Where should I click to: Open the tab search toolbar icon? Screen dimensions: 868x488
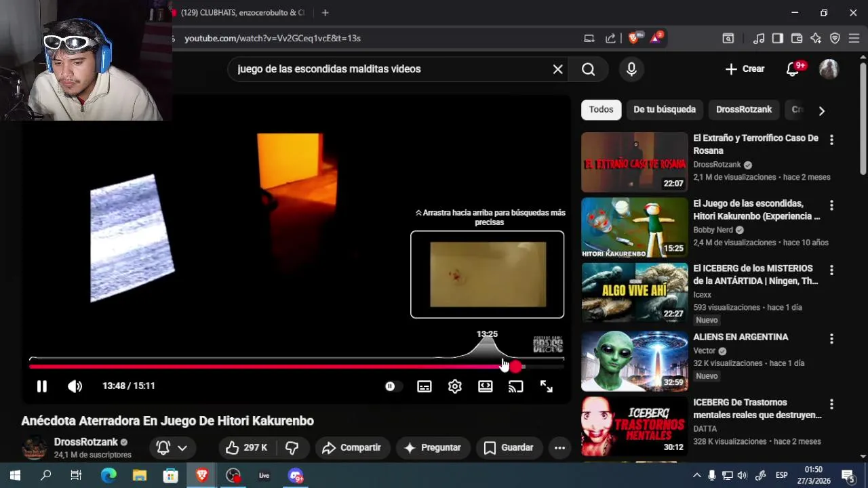(x=728, y=39)
